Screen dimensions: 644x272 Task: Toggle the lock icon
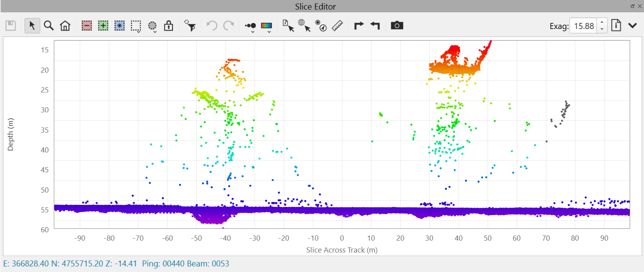pos(169,26)
